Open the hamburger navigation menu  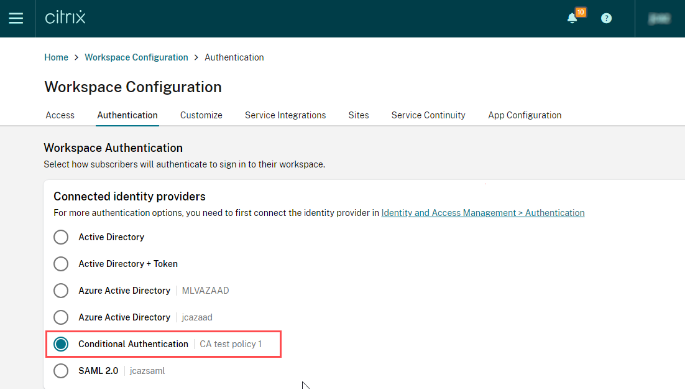16,18
